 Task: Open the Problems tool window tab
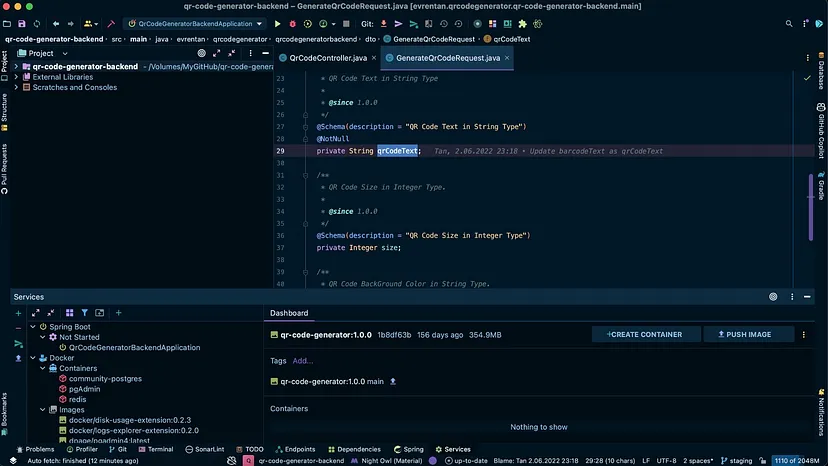[x=35, y=449]
